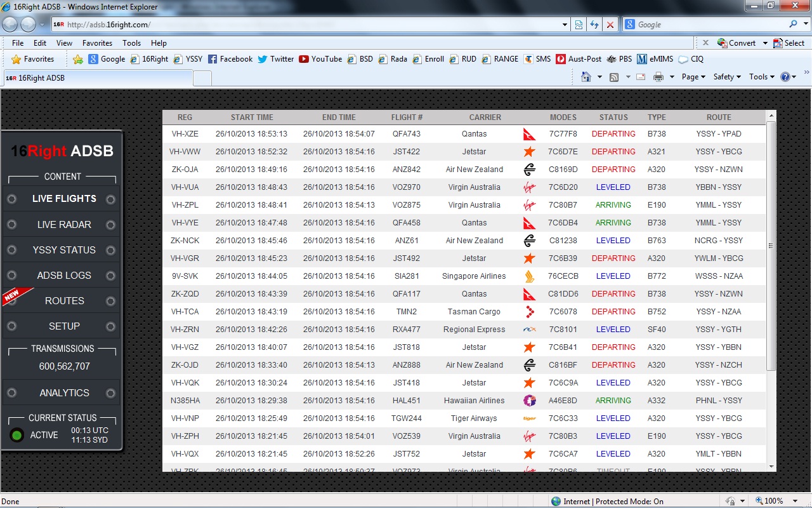Click Virgin Australia logo in VOZ970 row
The image size is (812, 508).
pos(529,187)
